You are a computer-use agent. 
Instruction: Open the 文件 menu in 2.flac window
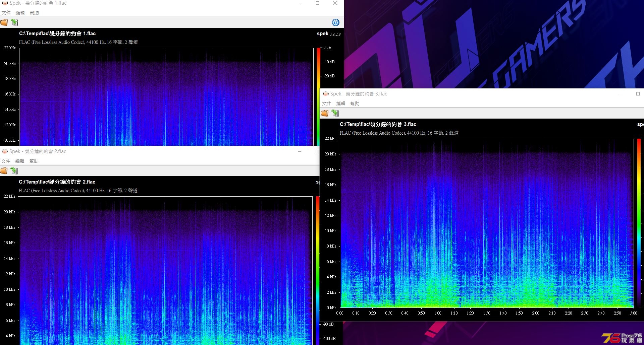coord(6,161)
